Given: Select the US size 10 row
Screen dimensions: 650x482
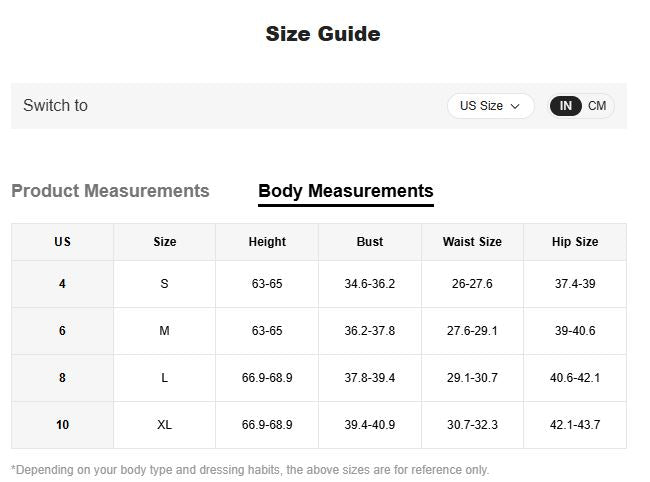Looking at the screenshot, I should 62,425.
